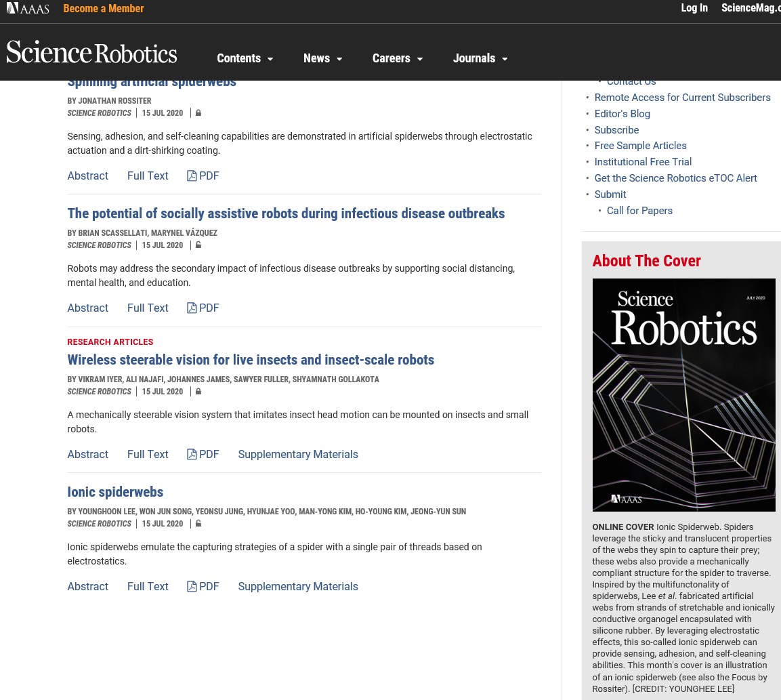Click the AAAS logo in the top bar
Viewport: 781px width, 700px height.
27,8
